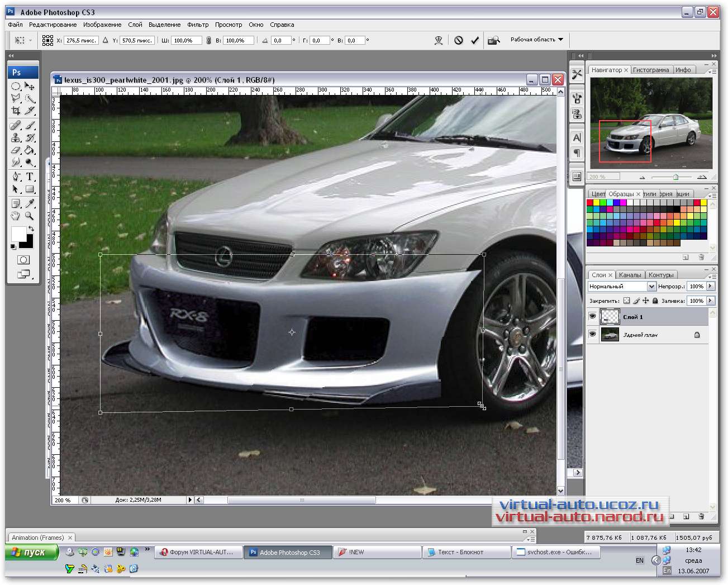
Task: Toggle maintain aspect ratio link
Action: tap(208, 40)
